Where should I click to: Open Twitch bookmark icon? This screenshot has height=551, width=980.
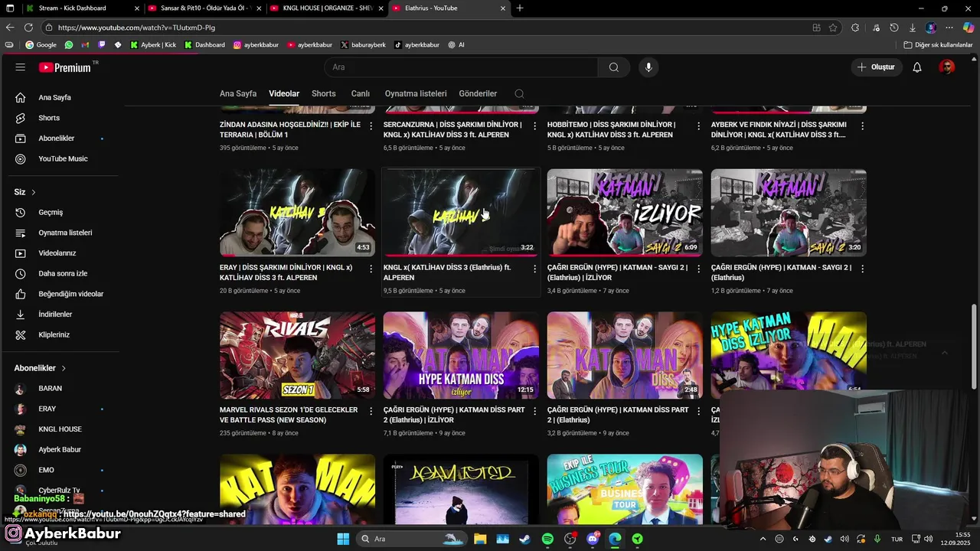coord(101,45)
